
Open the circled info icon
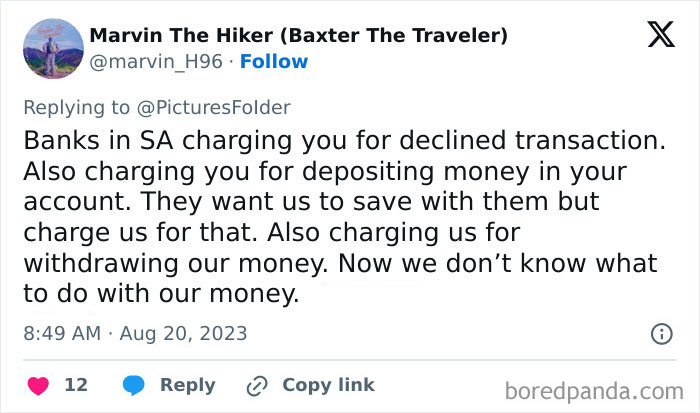coord(661,334)
